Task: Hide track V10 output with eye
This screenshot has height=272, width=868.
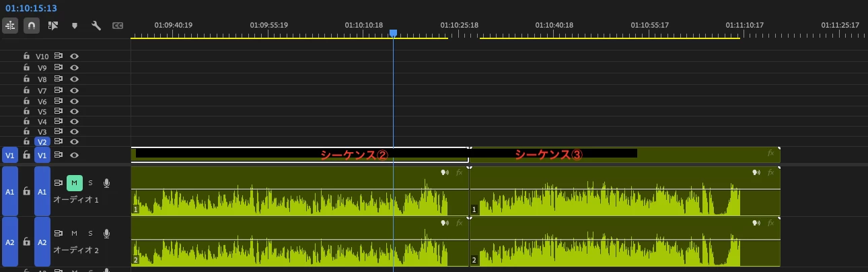Action: [75, 57]
